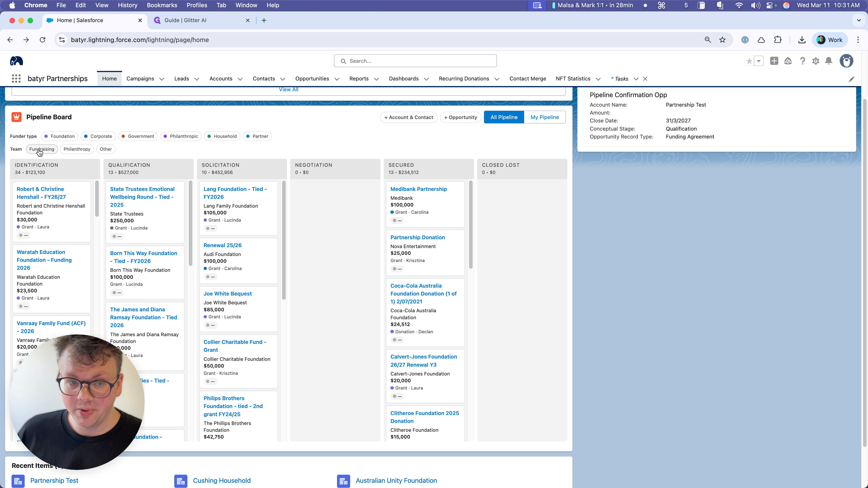The width and height of the screenshot is (868, 488).
Task: Expand the Dashboards tab dropdown chevron
Action: 426,79
